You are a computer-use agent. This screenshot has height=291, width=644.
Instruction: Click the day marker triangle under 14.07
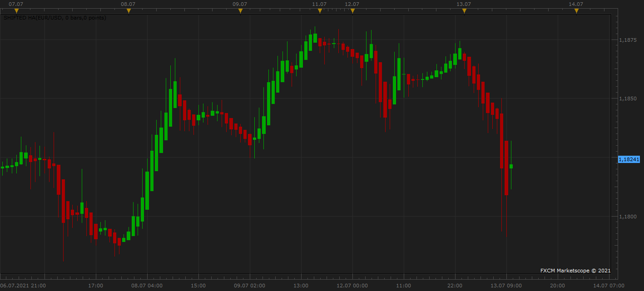click(576, 11)
